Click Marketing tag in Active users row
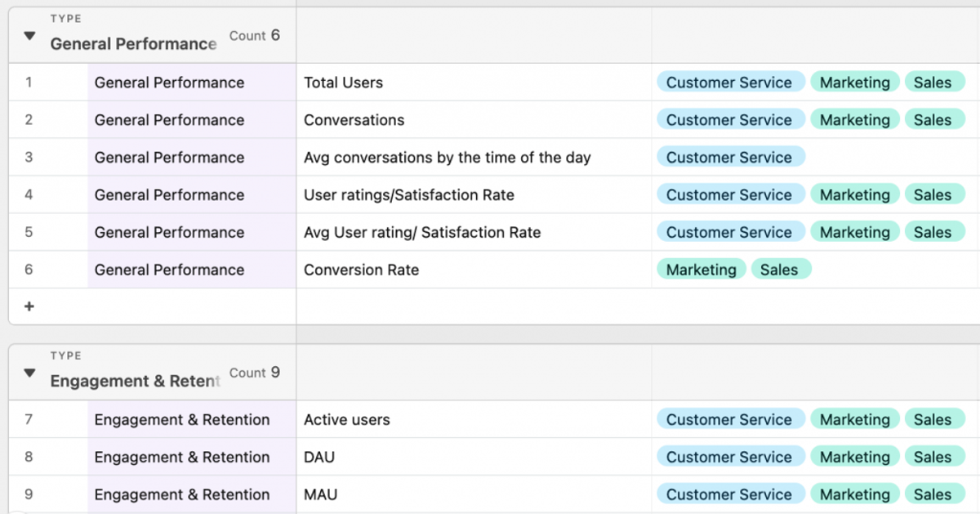Image resolution: width=980 pixels, height=514 pixels. pos(855,420)
